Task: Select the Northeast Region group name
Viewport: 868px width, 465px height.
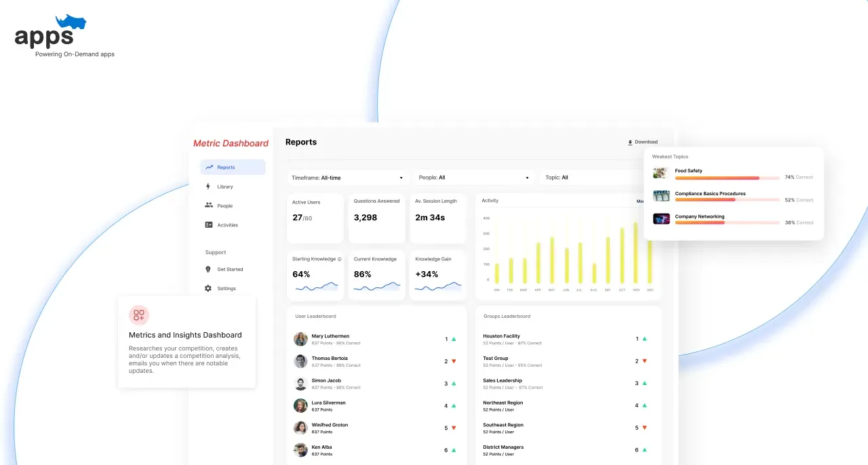Action: tap(503, 403)
